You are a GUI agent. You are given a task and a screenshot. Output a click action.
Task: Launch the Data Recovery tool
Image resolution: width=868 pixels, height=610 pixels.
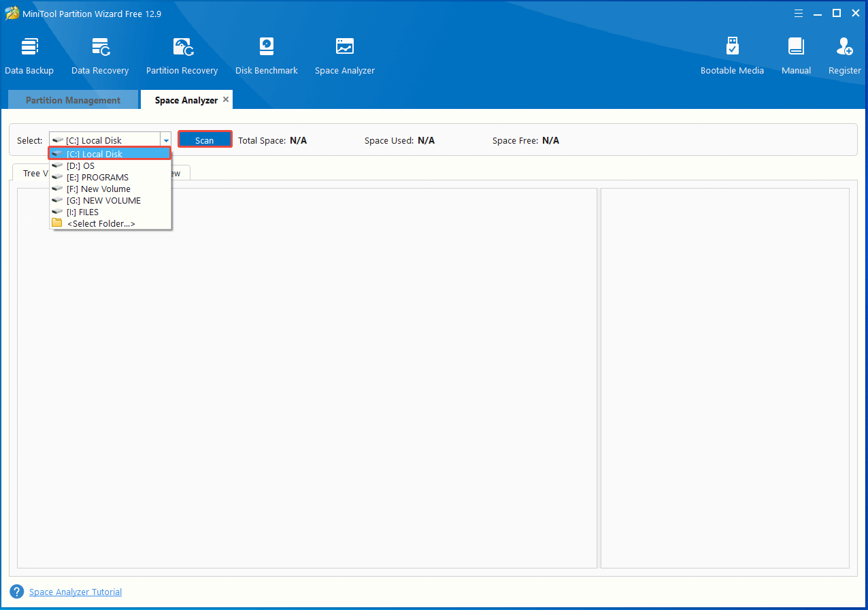100,57
